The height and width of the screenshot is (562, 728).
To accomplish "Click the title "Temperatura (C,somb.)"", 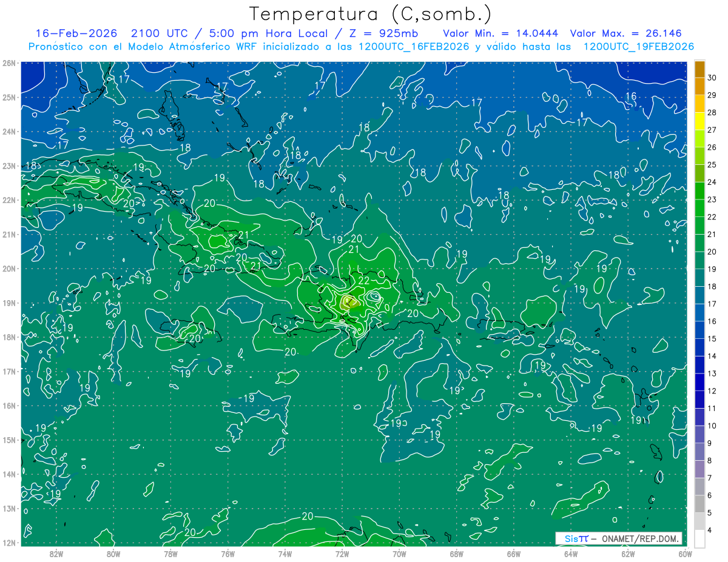I will pyautogui.click(x=370, y=13).
